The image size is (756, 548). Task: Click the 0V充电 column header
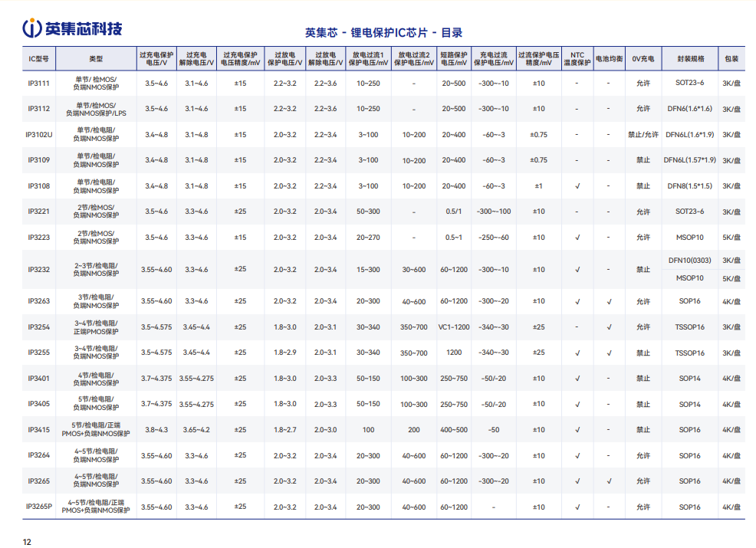643,59
